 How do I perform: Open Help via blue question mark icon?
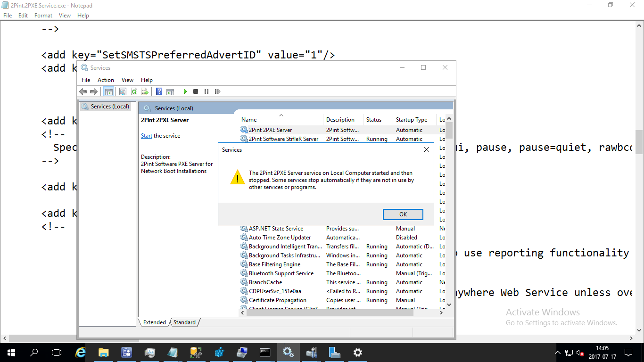(x=159, y=91)
